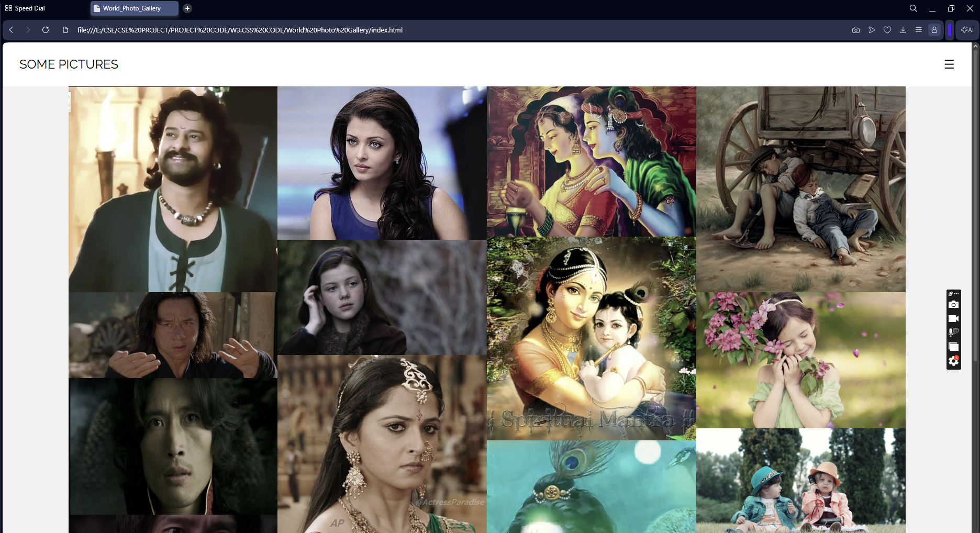Open the hamburger menu on the page
This screenshot has height=533, width=980.
coord(949,64)
